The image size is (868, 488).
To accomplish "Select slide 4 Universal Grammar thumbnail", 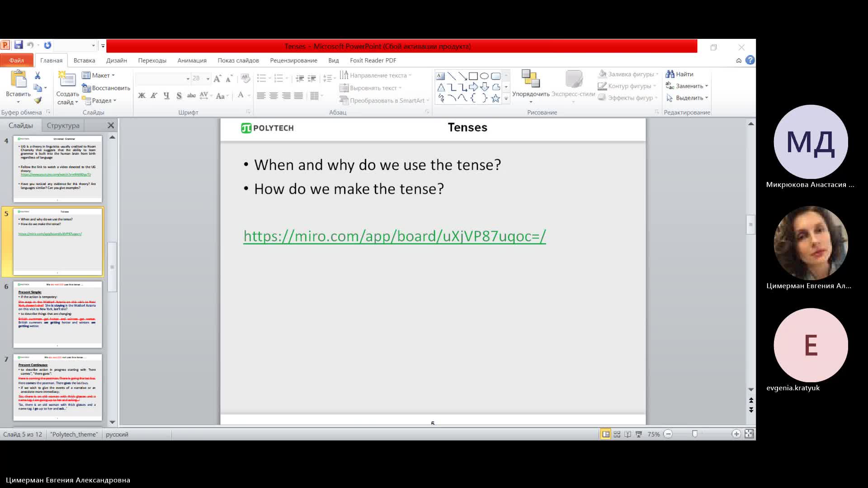I will coord(57,169).
